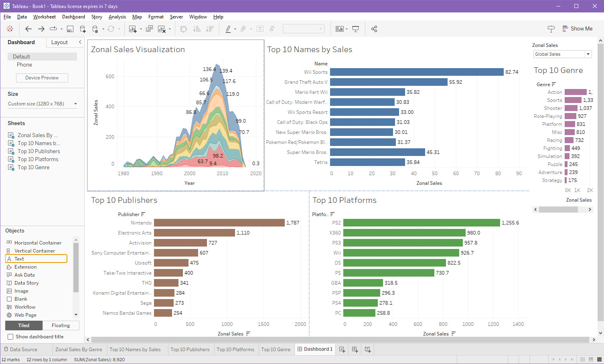Open the Top 10 Publishers sheet tab

(x=190, y=350)
